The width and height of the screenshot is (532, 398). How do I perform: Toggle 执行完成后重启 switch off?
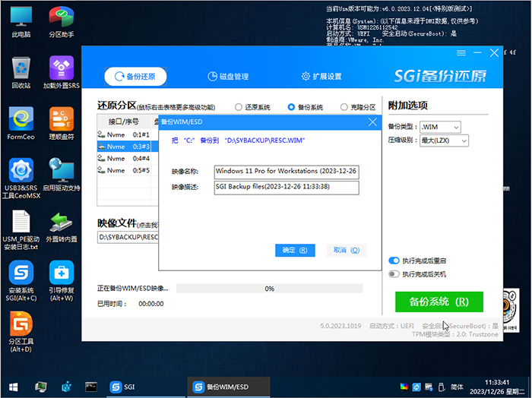pos(394,261)
